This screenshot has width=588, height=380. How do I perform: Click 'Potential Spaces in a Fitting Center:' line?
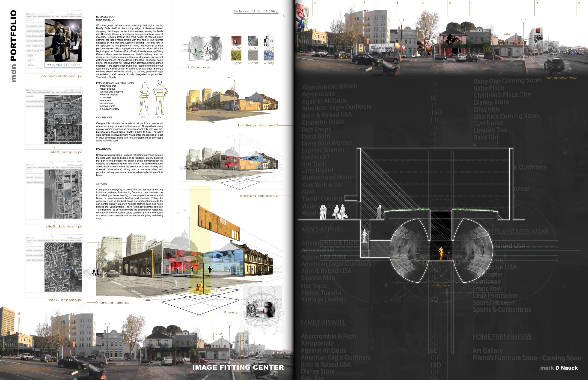tap(115, 83)
